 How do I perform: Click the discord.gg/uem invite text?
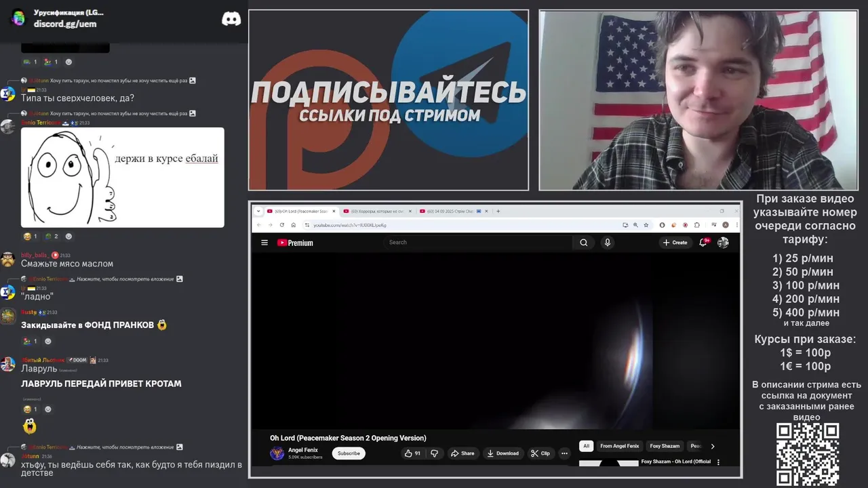(65, 24)
